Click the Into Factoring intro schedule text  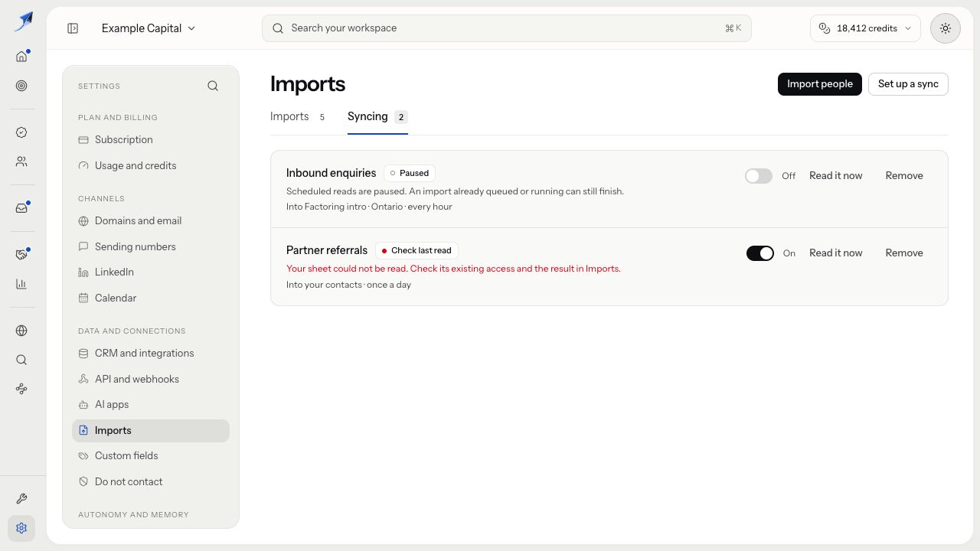(369, 207)
